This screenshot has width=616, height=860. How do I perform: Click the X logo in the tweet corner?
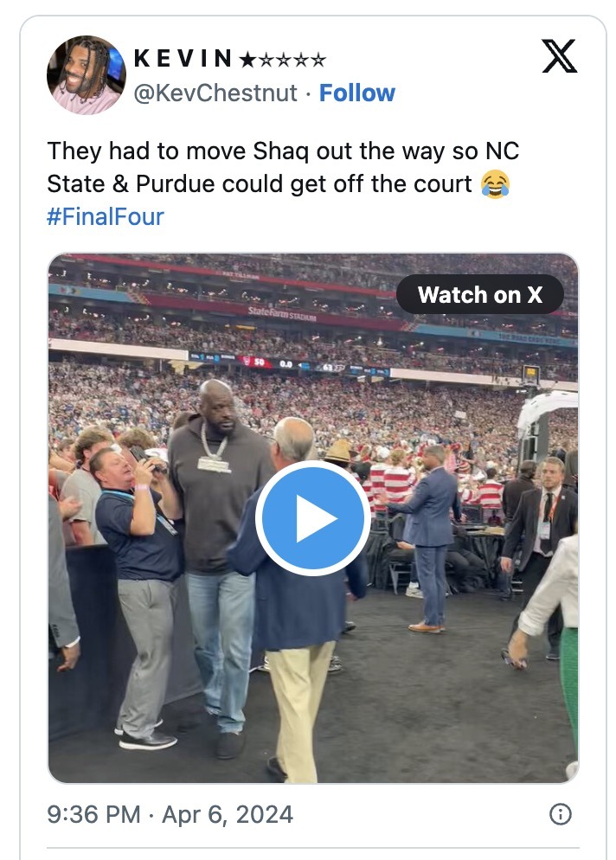pyautogui.click(x=559, y=56)
